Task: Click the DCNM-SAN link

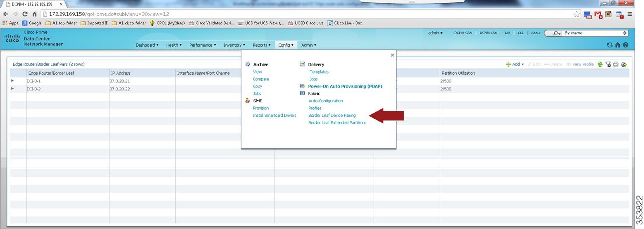Action: point(463,33)
